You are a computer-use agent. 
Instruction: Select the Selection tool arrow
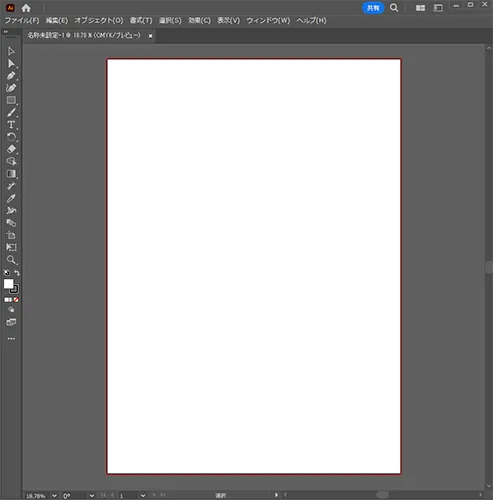point(11,51)
